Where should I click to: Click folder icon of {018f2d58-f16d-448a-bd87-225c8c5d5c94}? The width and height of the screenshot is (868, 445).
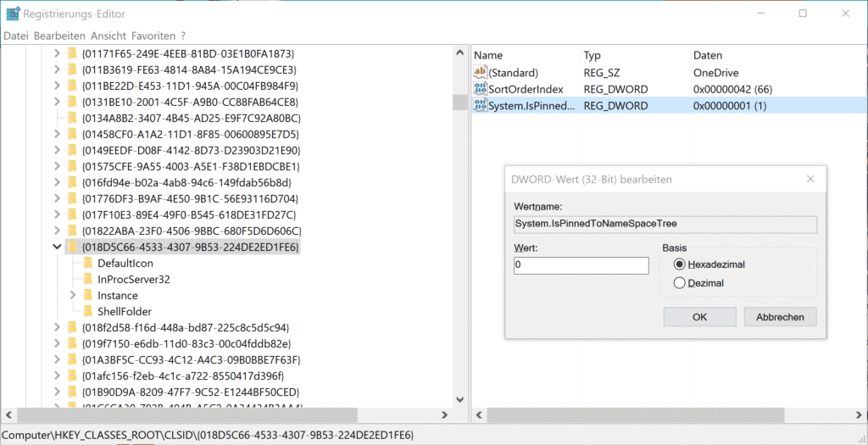[72, 327]
